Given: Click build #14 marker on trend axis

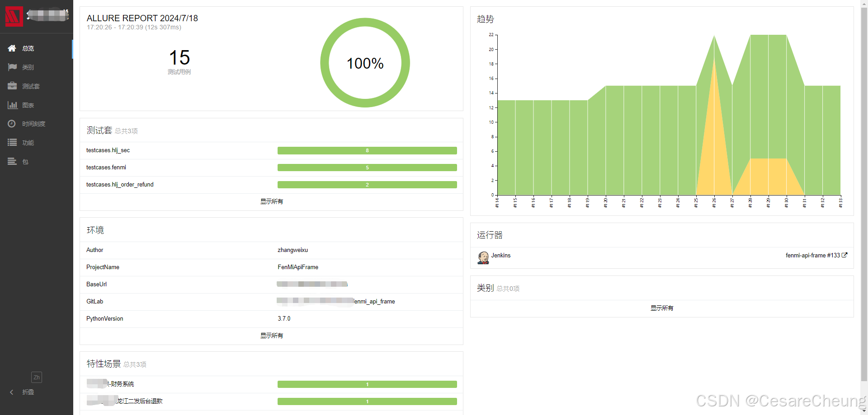Looking at the screenshot, I should coord(497,202).
